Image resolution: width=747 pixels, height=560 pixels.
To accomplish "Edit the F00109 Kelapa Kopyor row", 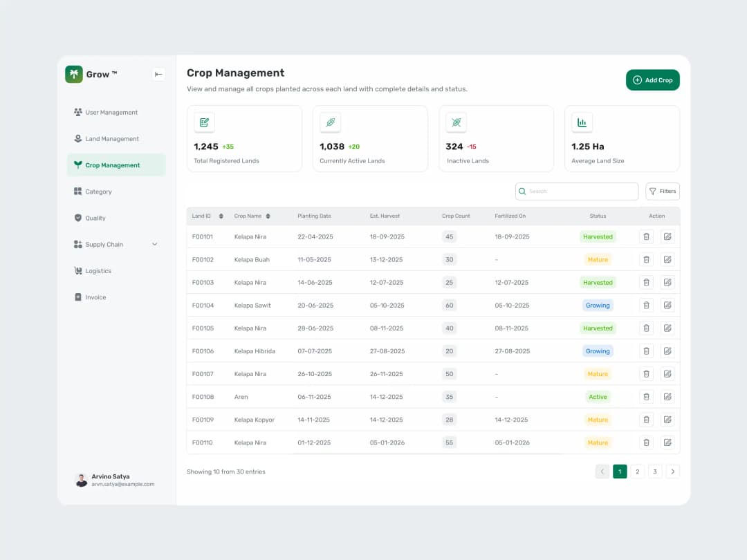I will (667, 420).
